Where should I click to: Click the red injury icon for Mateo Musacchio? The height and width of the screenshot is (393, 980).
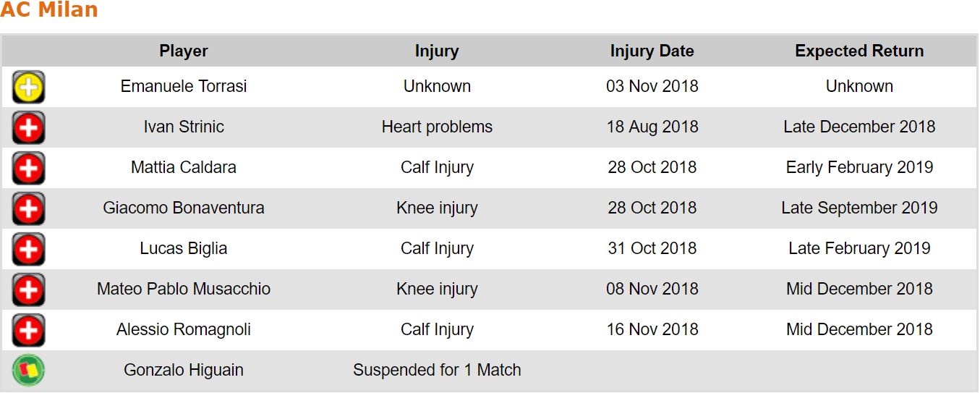coord(28,290)
